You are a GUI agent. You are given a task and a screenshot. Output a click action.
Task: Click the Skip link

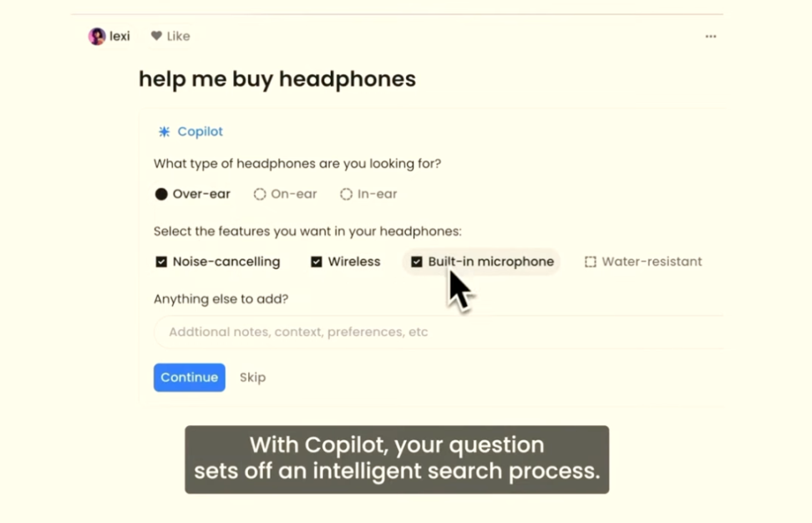pyautogui.click(x=252, y=378)
